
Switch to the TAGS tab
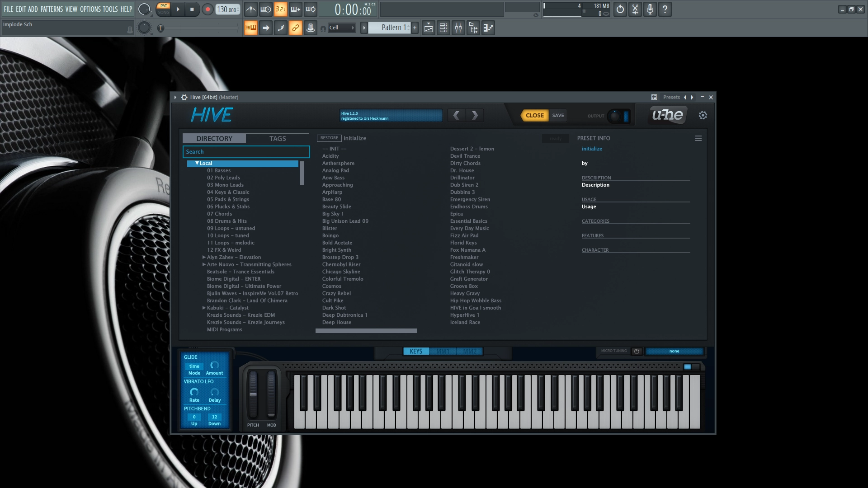click(278, 138)
